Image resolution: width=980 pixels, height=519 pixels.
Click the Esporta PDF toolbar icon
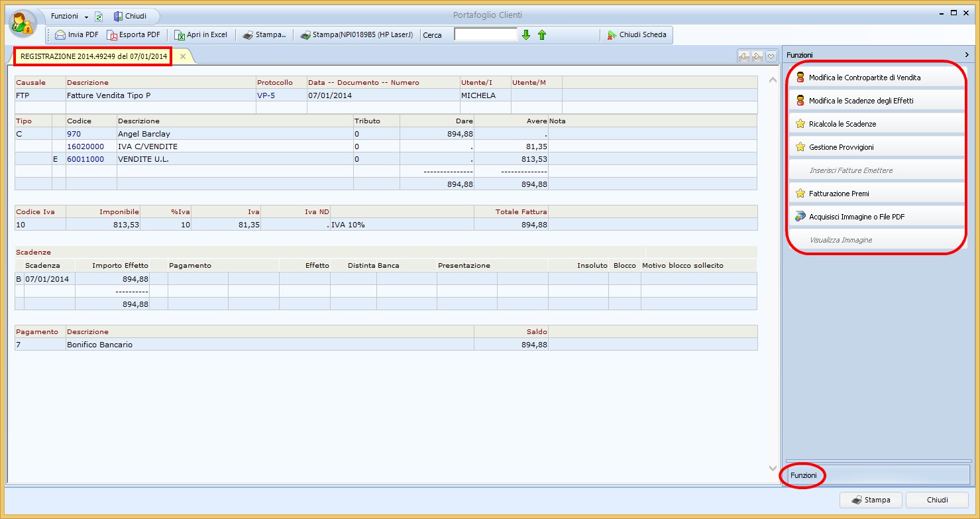click(113, 35)
